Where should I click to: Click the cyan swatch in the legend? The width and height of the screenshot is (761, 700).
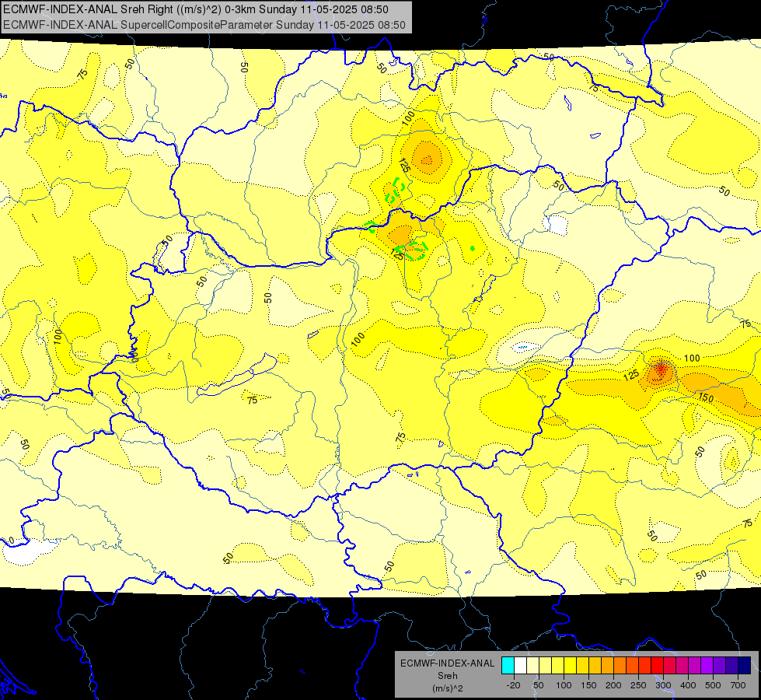(508, 666)
